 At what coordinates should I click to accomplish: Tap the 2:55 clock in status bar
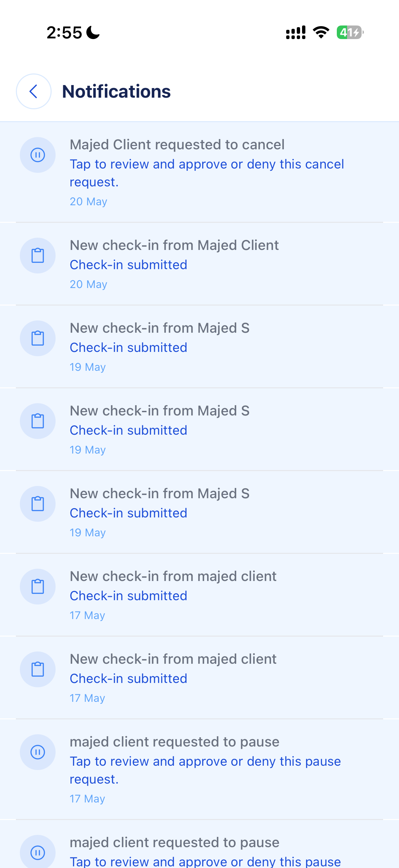pyautogui.click(x=64, y=33)
